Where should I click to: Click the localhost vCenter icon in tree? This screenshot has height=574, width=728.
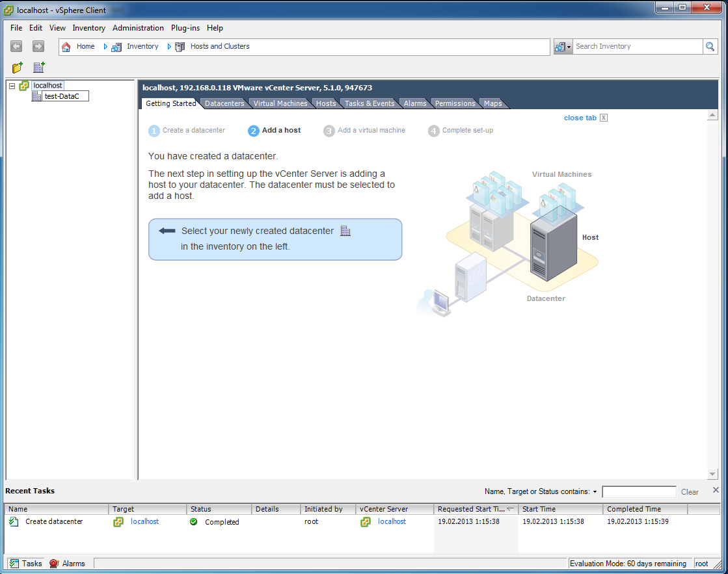24,86
